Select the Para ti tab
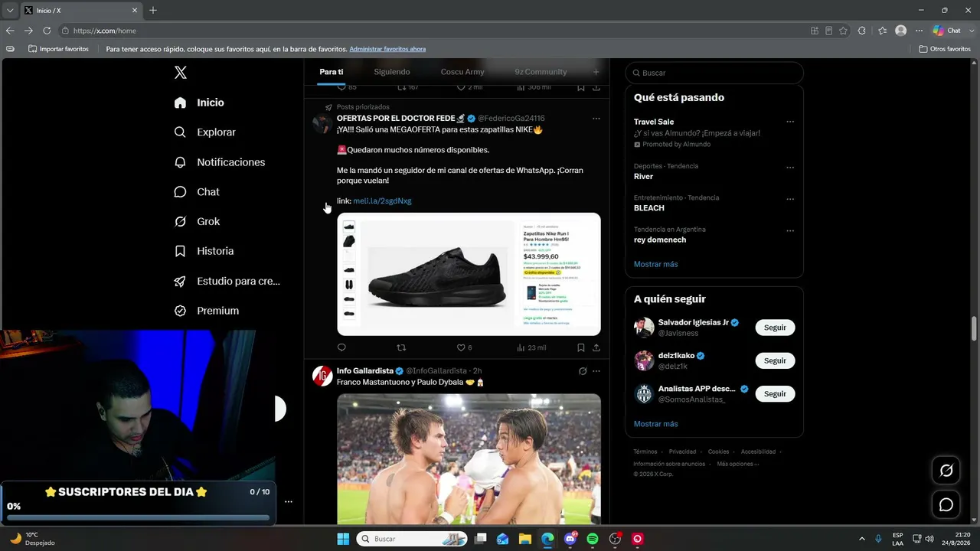 [x=332, y=72]
